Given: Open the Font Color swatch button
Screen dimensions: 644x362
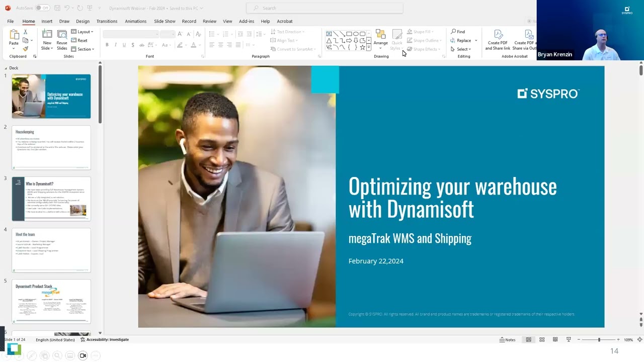Looking at the screenshot, I should [193, 45].
